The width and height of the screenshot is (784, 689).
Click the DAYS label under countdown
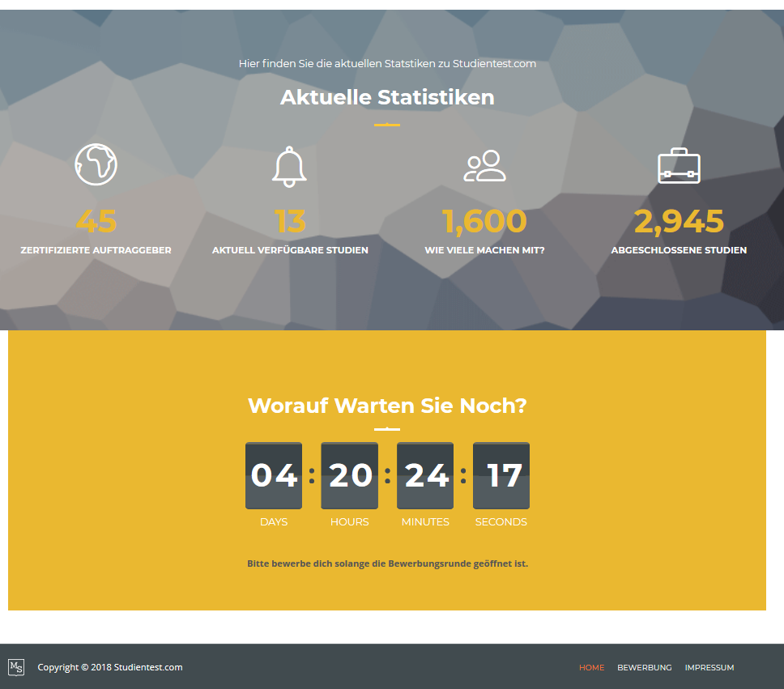coord(274,522)
